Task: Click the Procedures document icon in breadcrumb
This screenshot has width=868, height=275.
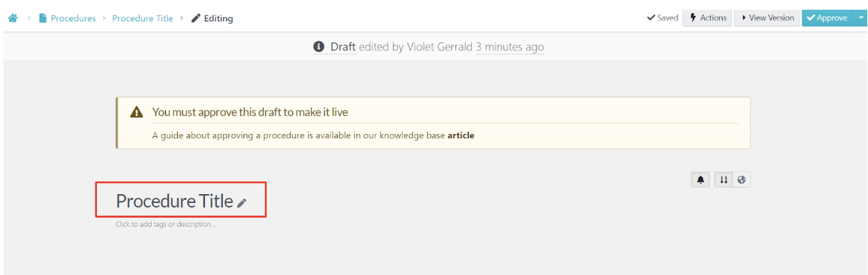Action: click(x=43, y=19)
